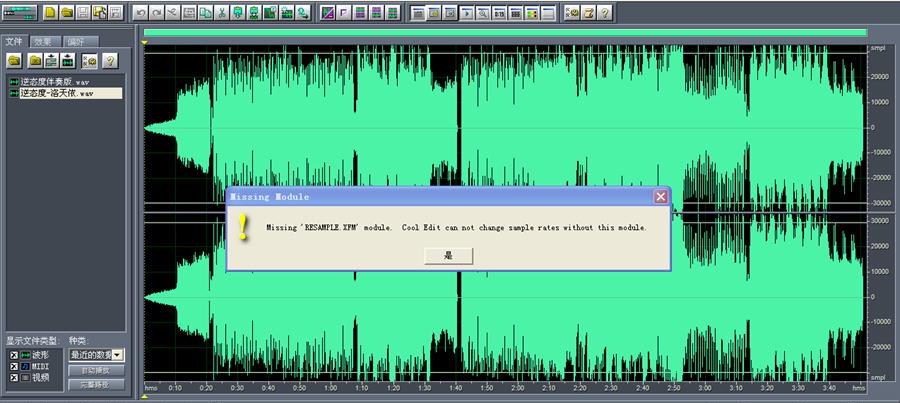Click the close-file folder icon in the file panel
The width and height of the screenshot is (900, 403).
coord(36,60)
